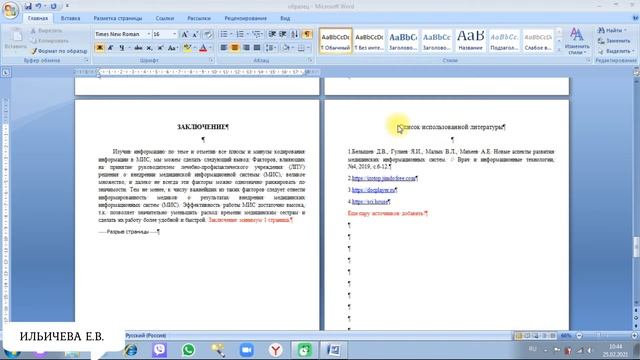Apply strikethrough formatting
The width and height of the screenshot is (640, 360).
(x=138, y=48)
